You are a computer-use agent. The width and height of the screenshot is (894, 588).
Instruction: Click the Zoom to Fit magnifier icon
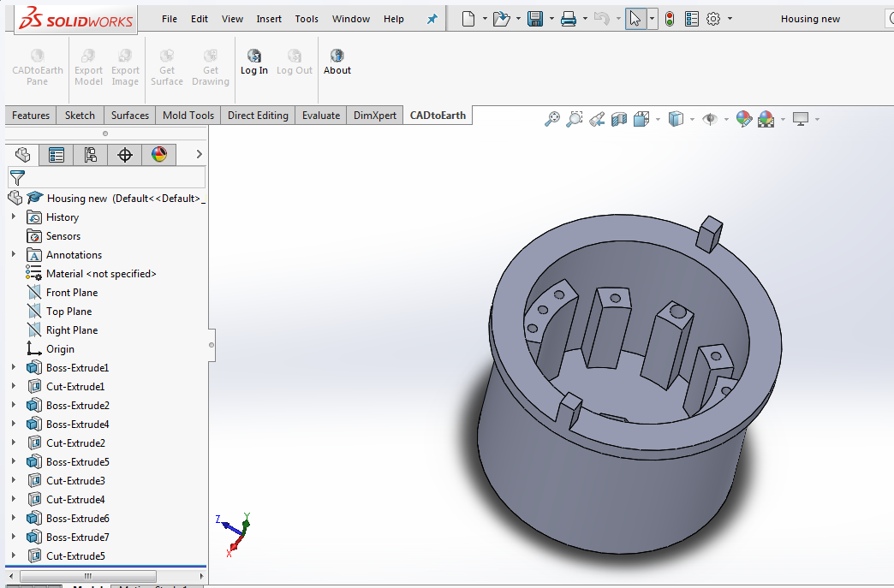552,119
